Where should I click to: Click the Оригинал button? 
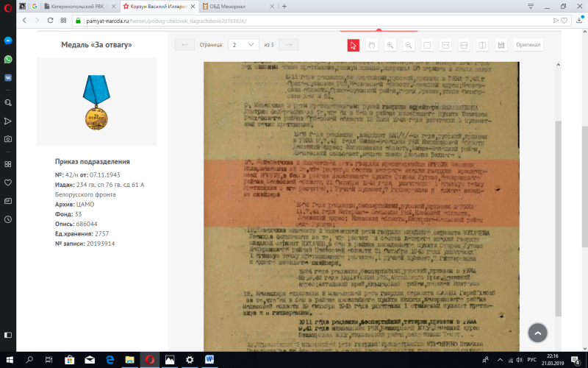coord(528,45)
